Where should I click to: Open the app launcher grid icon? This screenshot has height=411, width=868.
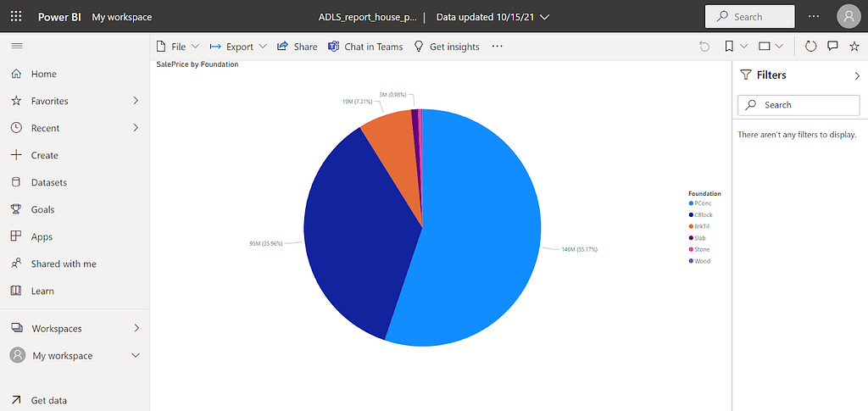pyautogui.click(x=17, y=17)
